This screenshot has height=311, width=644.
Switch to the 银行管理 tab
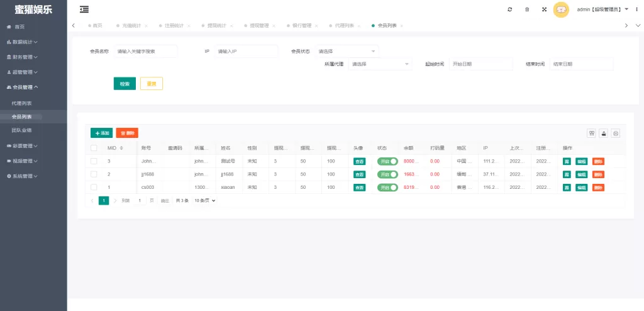click(x=302, y=26)
